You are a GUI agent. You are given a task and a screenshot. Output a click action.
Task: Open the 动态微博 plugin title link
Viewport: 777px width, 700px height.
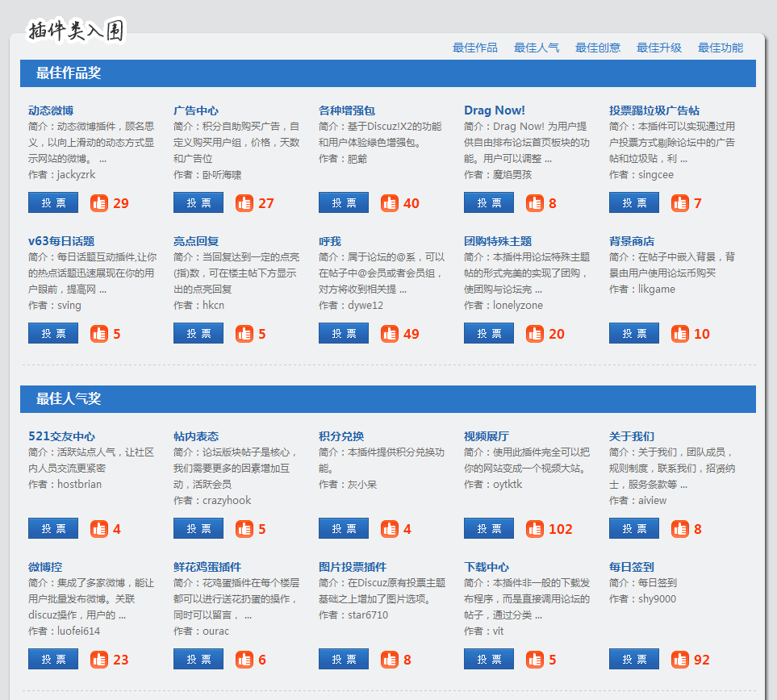tap(51, 110)
